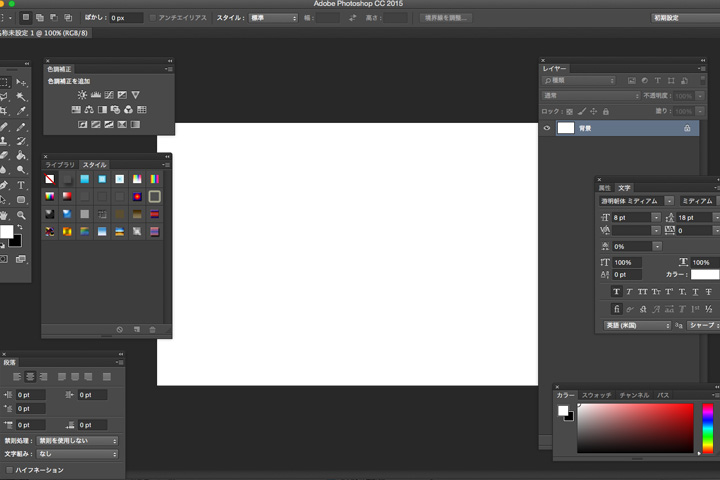Delete style with trash icon

coord(152,329)
